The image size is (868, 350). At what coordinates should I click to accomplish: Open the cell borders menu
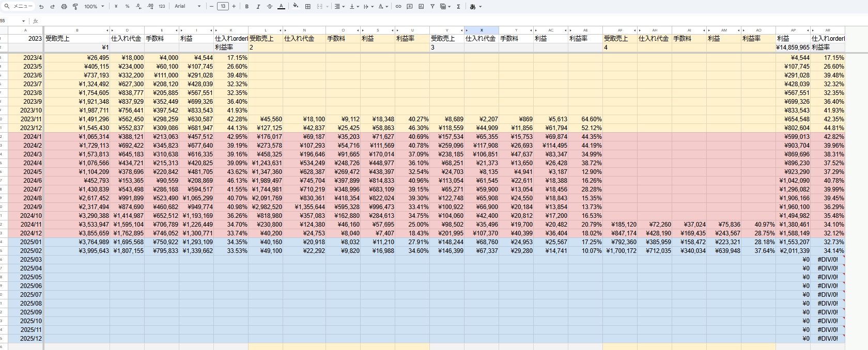(x=308, y=6)
